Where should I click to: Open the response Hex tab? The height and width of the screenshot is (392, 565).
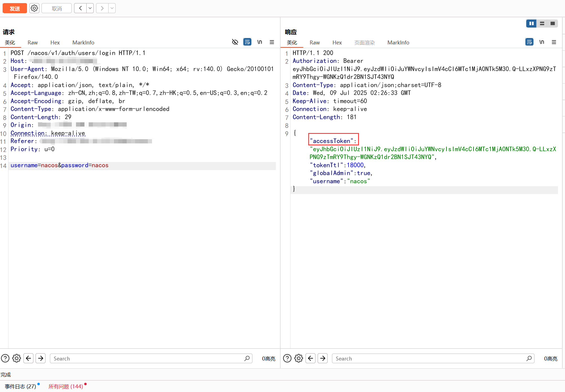(337, 42)
